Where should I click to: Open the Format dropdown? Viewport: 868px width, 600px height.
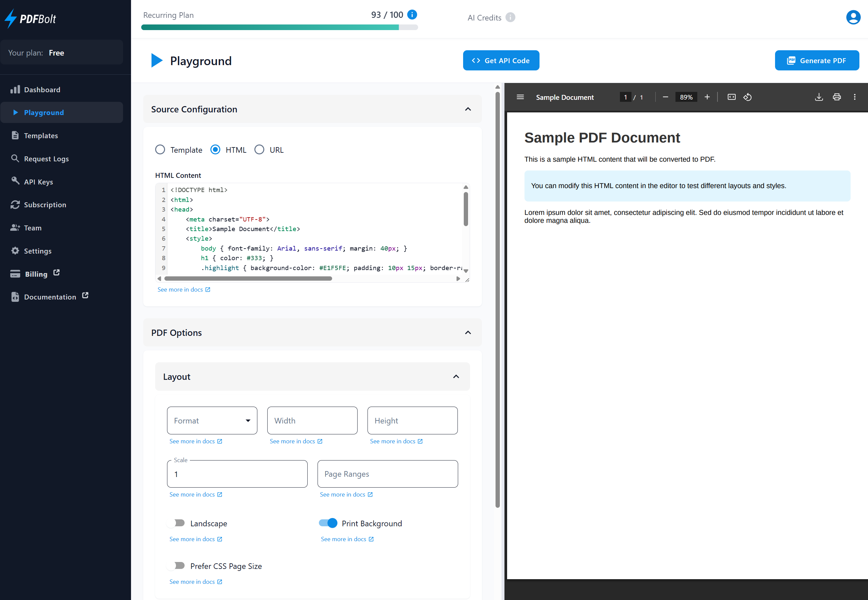click(212, 420)
